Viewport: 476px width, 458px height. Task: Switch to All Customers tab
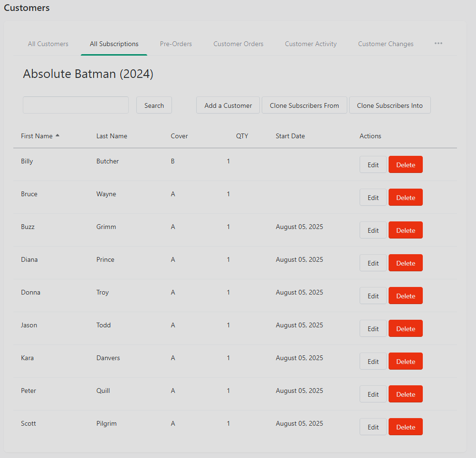tap(48, 44)
